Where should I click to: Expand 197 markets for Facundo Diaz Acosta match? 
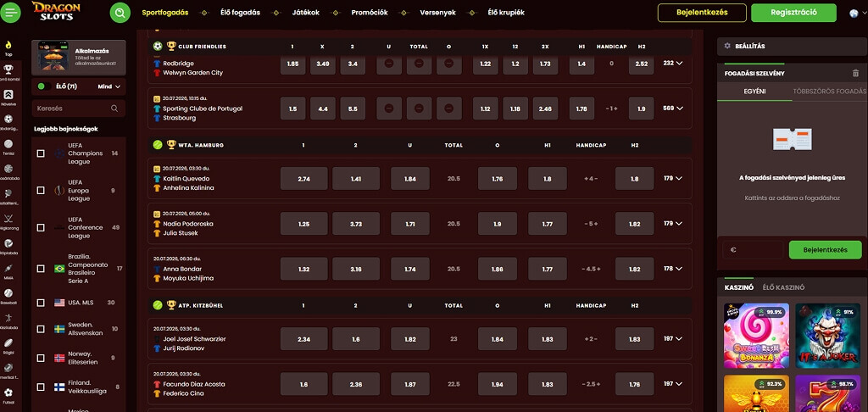(672, 384)
